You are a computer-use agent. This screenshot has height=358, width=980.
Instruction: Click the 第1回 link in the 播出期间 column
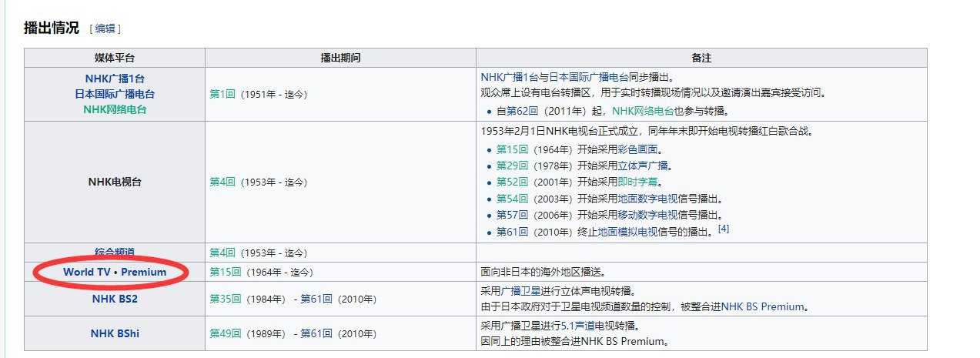pos(222,94)
